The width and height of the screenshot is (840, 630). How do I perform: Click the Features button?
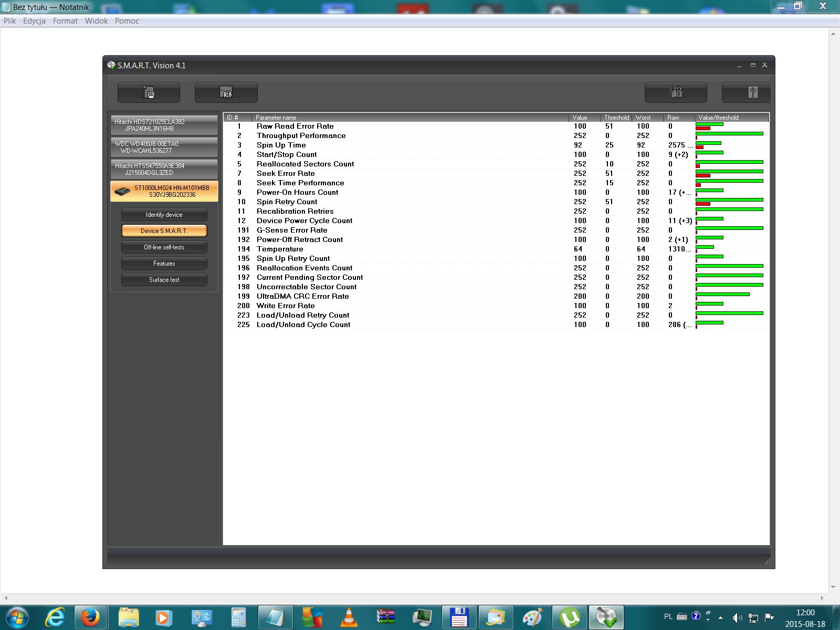coord(164,264)
